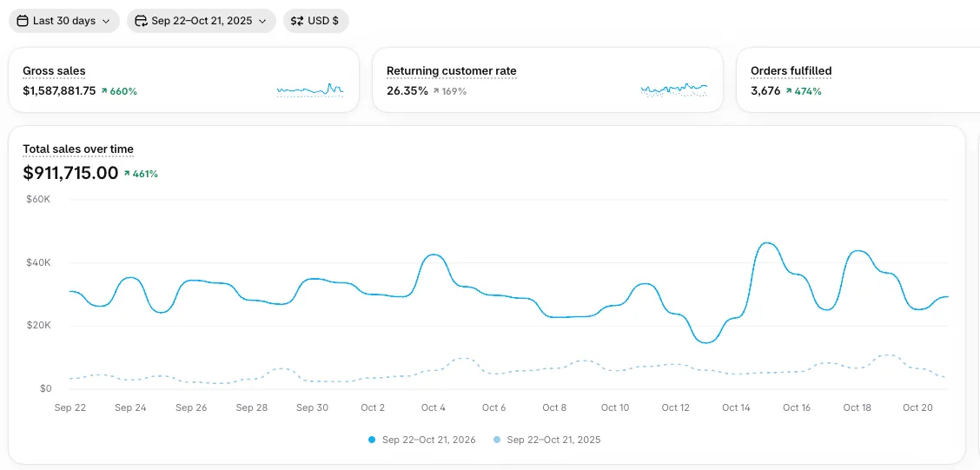
Task: Click the $20K y-axis label
Action: [38, 326]
